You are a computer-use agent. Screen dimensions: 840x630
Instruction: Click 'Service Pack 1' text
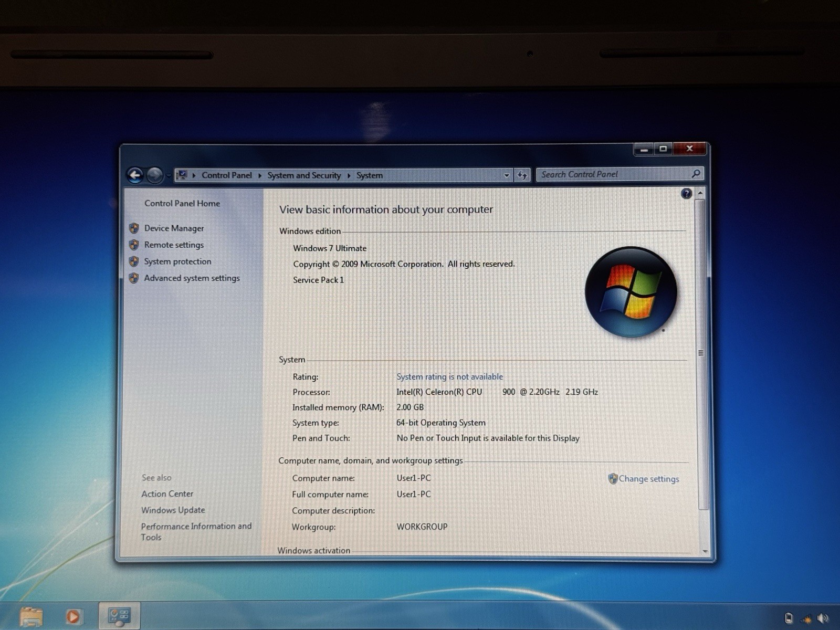coord(318,280)
